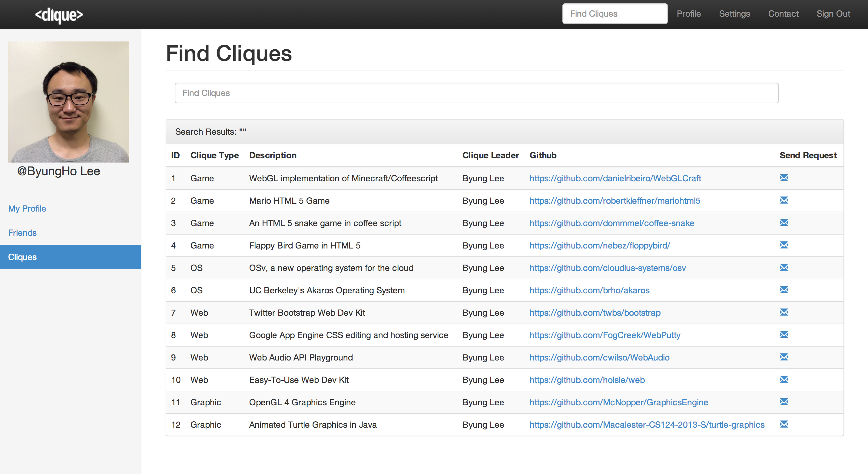Send request for OpenGL 4 Graphics Engine
Image resolution: width=868 pixels, height=474 pixels.
tap(784, 402)
